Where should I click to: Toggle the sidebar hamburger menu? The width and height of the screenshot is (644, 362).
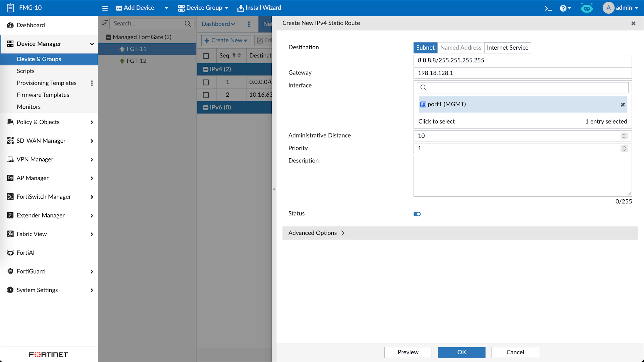tap(105, 8)
